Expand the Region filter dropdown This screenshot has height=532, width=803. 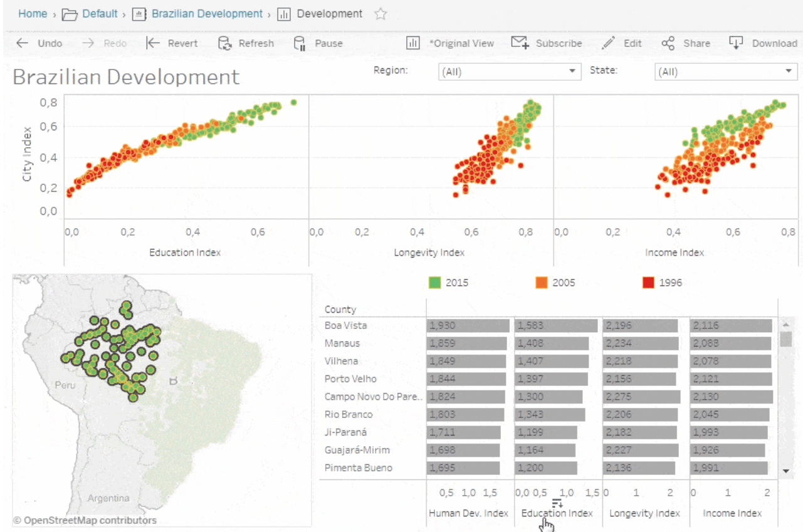pyautogui.click(x=572, y=71)
